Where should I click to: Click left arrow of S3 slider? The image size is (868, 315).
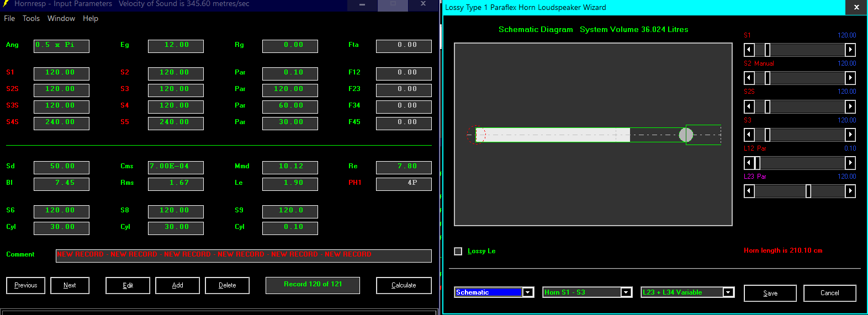tap(749, 135)
